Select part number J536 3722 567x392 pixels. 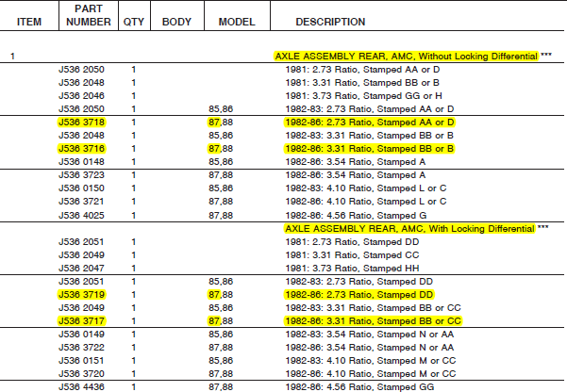click(x=81, y=347)
